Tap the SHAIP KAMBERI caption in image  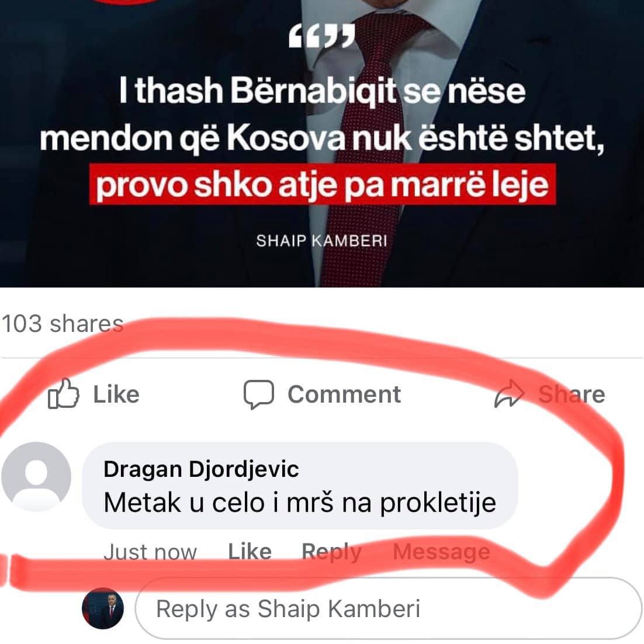pyautogui.click(x=321, y=241)
